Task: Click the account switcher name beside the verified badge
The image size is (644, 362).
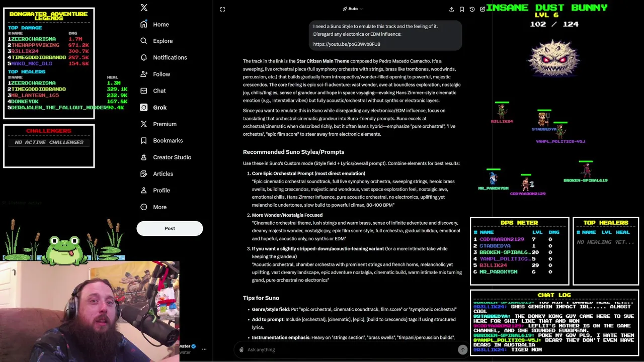Action: (x=185, y=346)
